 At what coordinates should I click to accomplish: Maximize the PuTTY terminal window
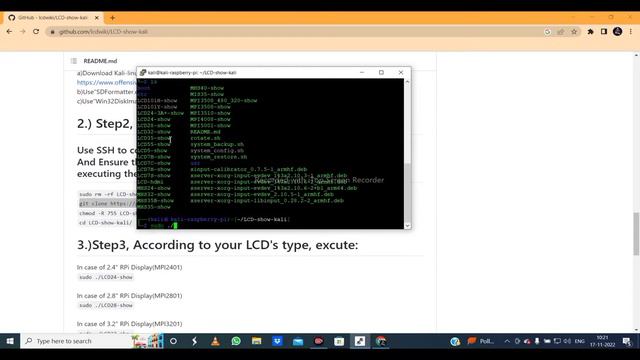pyautogui.click(x=381, y=72)
